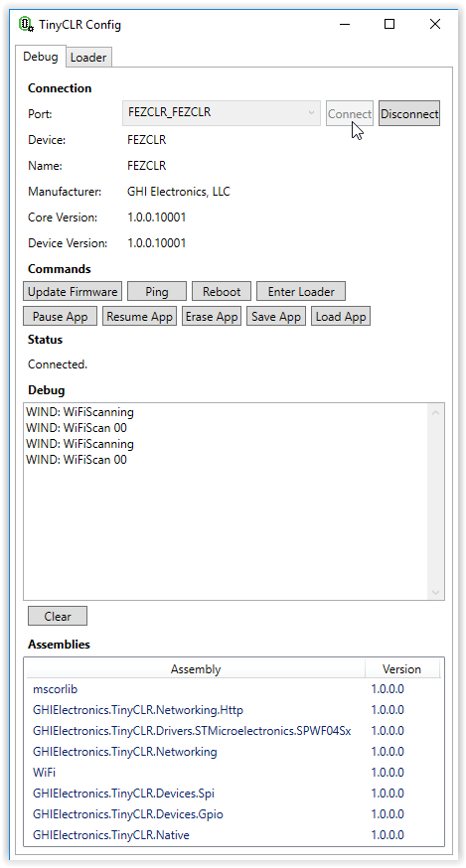Click the Connect button
Screen dimensions: 466x868
click(x=350, y=113)
